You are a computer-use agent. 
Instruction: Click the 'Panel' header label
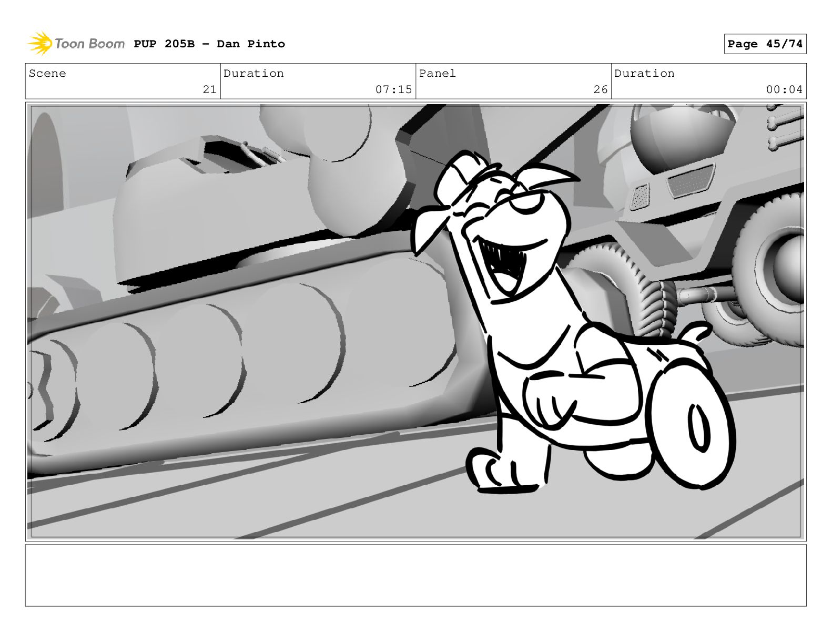point(437,74)
